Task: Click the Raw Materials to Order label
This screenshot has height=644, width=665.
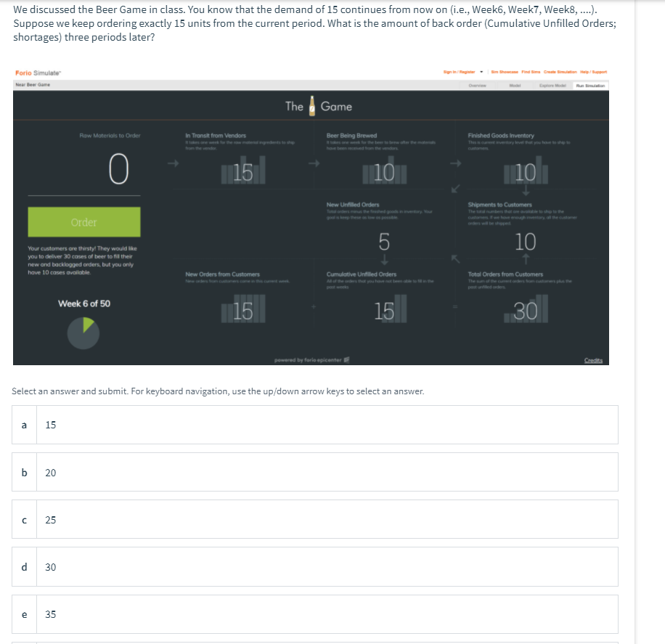Action: pos(110,135)
